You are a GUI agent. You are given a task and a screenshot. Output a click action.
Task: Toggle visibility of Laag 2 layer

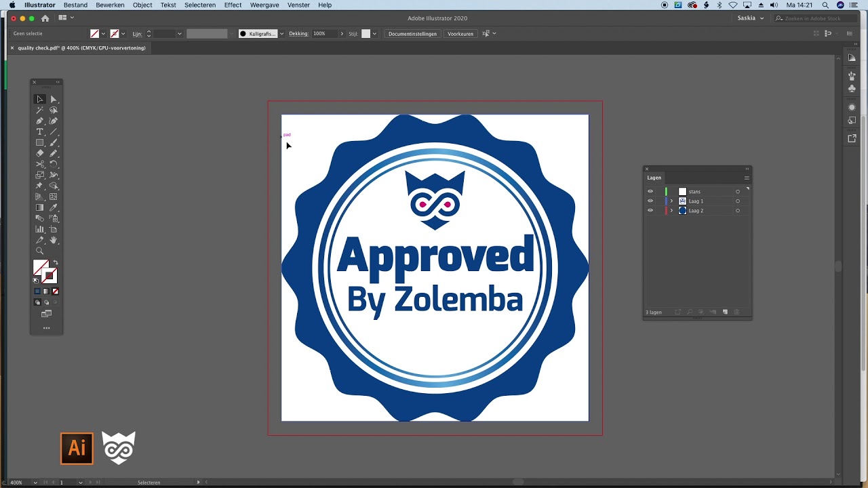tap(650, 211)
